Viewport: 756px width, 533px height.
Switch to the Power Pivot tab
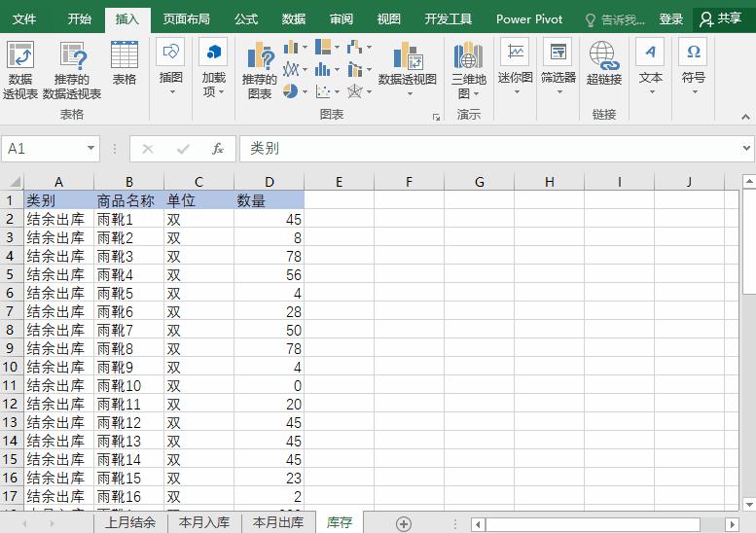point(529,18)
